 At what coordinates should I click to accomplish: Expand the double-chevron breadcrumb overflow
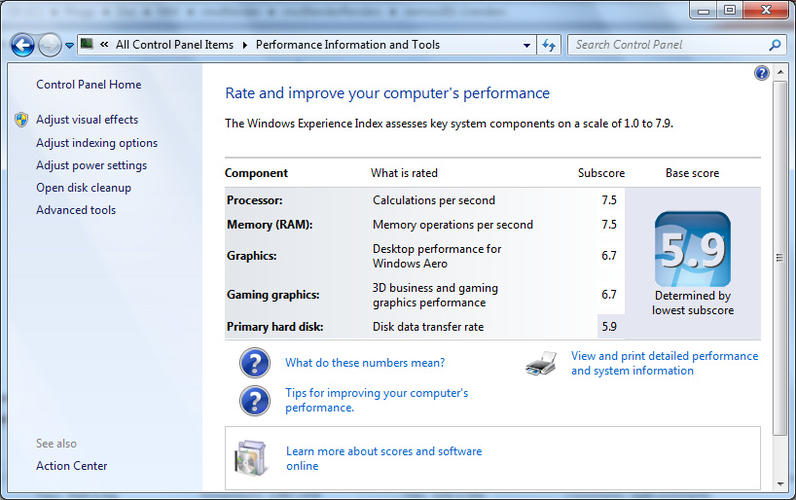tap(104, 45)
